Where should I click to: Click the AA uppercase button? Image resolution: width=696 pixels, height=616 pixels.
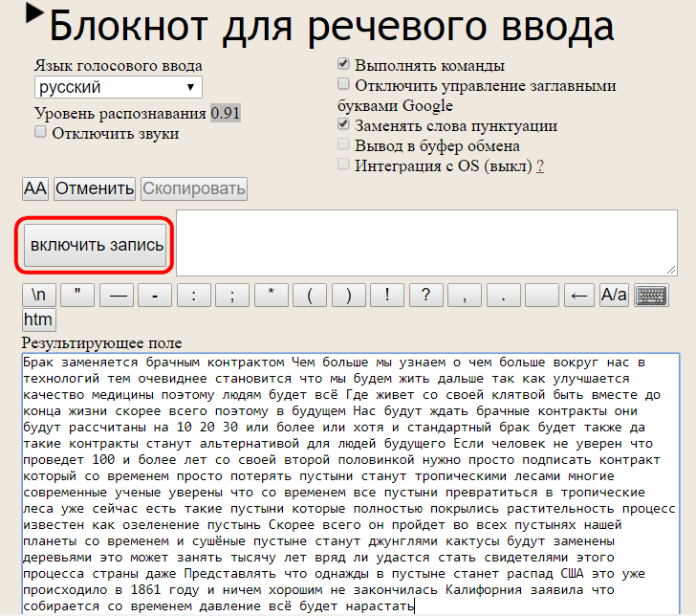click(35, 188)
